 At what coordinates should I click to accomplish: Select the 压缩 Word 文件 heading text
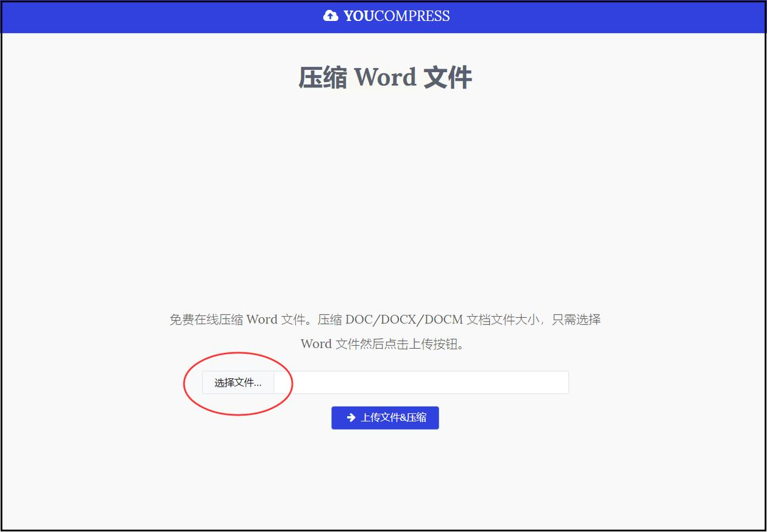point(385,78)
